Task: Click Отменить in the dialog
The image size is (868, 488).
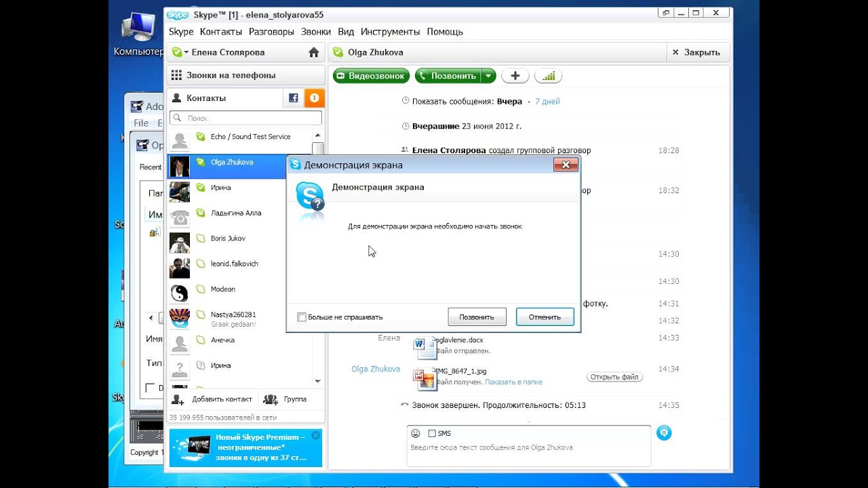Action: click(545, 317)
